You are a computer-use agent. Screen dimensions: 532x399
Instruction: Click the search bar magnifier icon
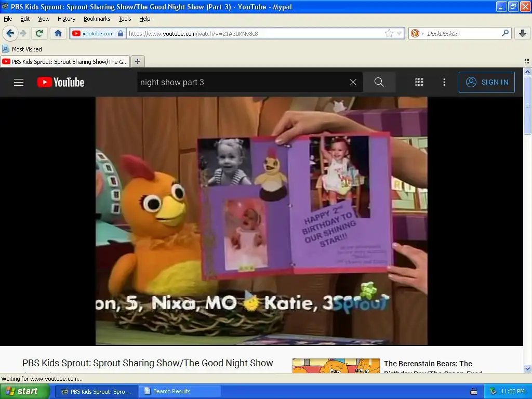click(505, 33)
